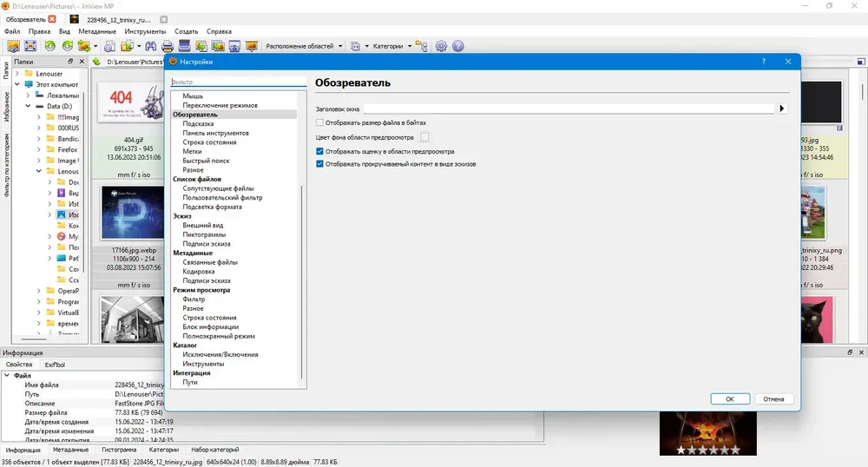868x467 pixels.
Task: Select Полноэкранный режим settings item
Action: (x=219, y=336)
